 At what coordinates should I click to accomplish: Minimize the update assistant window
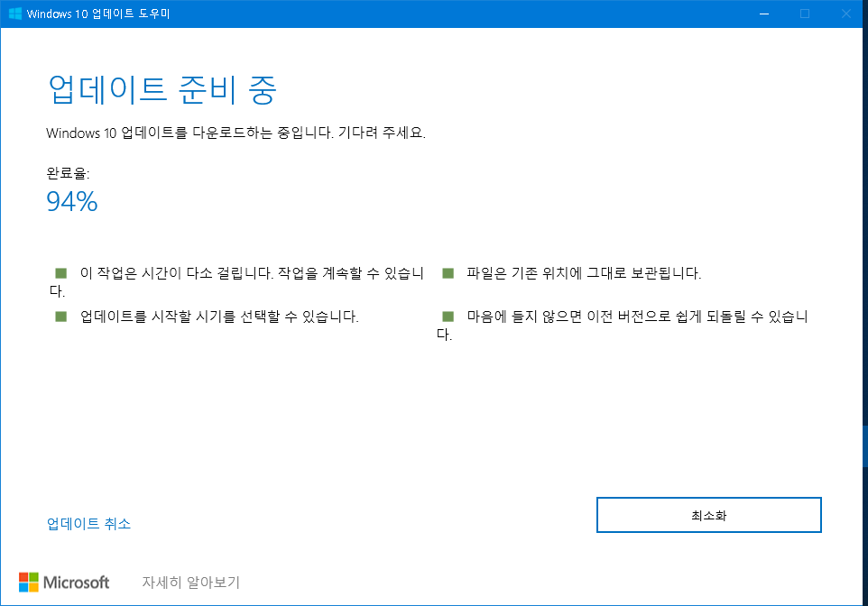pyautogui.click(x=764, y=14)
